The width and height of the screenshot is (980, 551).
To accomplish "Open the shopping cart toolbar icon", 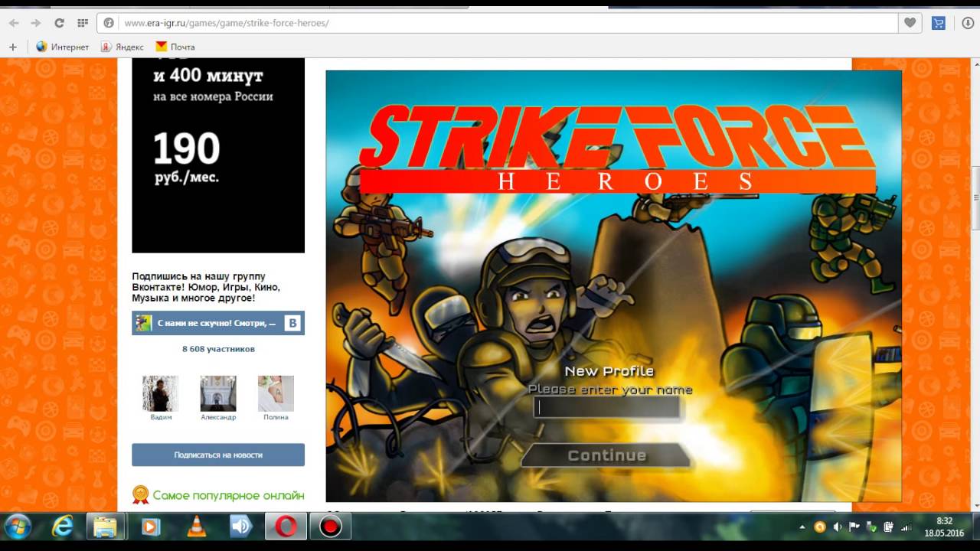I will coord(938,23).
